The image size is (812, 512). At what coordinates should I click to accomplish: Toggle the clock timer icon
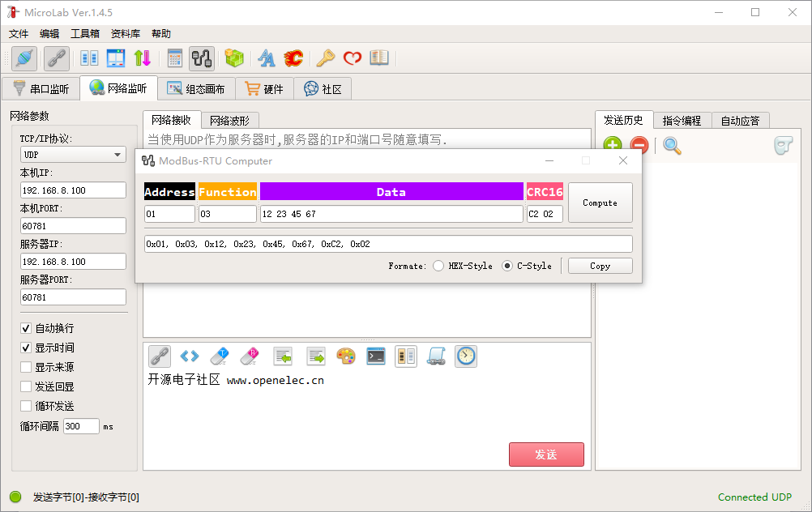(x=466, y=356)
